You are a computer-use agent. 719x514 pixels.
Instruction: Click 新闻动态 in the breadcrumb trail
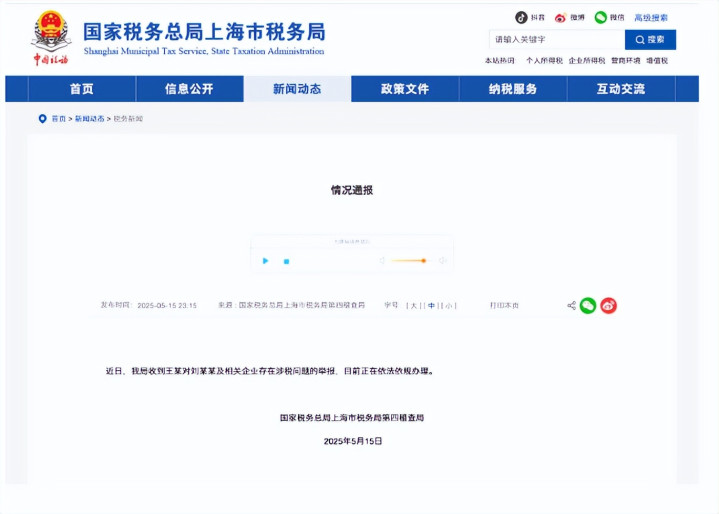(89, 119)
